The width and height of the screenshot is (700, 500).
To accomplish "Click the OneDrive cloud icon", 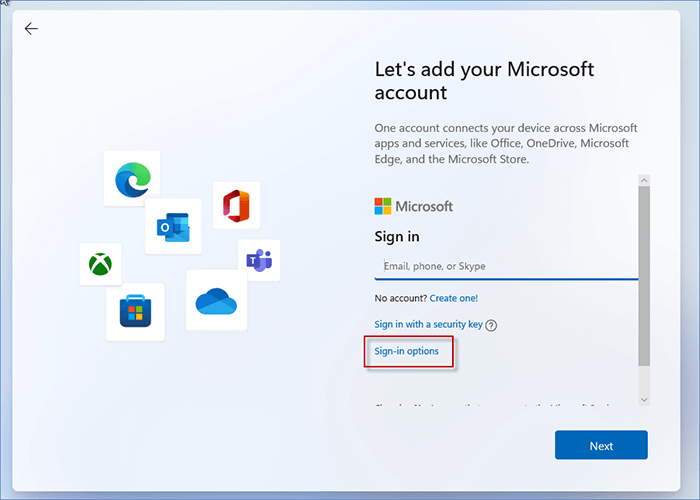I will pos(216,299).
